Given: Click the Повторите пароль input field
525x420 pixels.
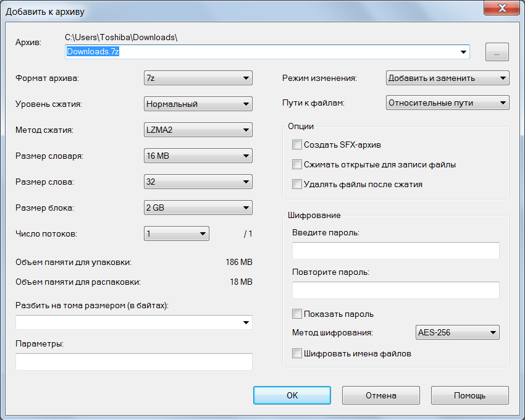Looking at the screenshot, I should 395,290.
